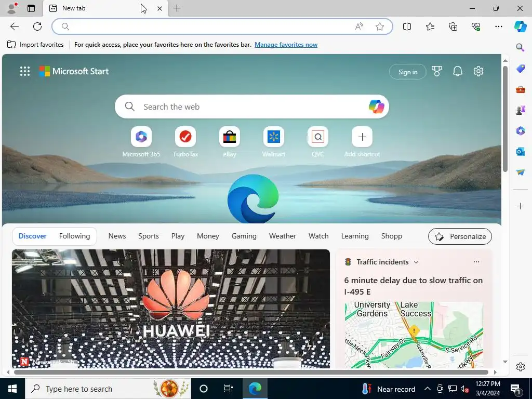Image resolution: width=532 pixels, height=399 pixels.
Task: Open the sidebar Outlook icon
Action: coord(520,151)
